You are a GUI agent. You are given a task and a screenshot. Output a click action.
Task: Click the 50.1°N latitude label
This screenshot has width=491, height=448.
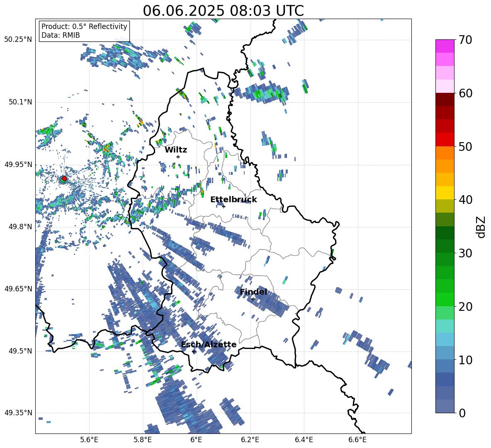click(x=20, y=102)
